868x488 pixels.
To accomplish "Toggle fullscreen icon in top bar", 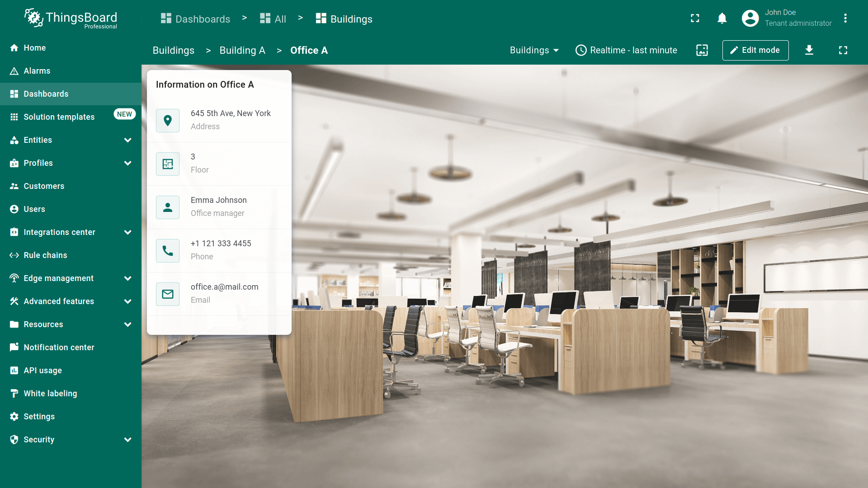I will click(x=695, y=19).
